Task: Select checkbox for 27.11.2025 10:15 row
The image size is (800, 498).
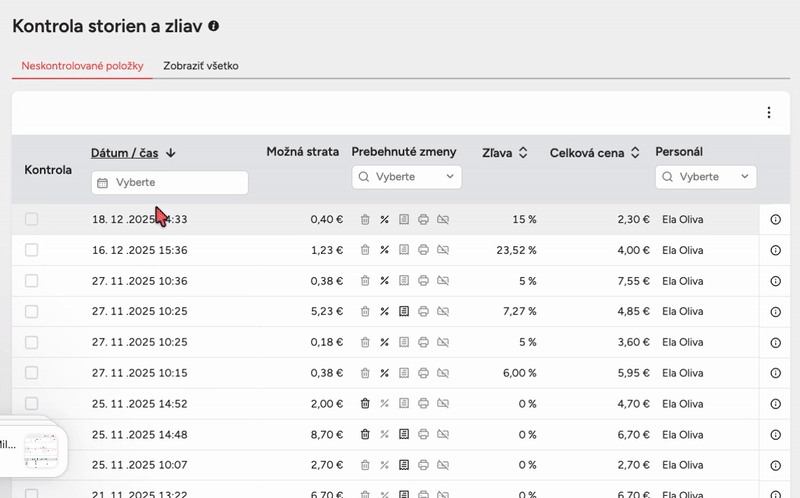Action: click(x=32, y=373)
